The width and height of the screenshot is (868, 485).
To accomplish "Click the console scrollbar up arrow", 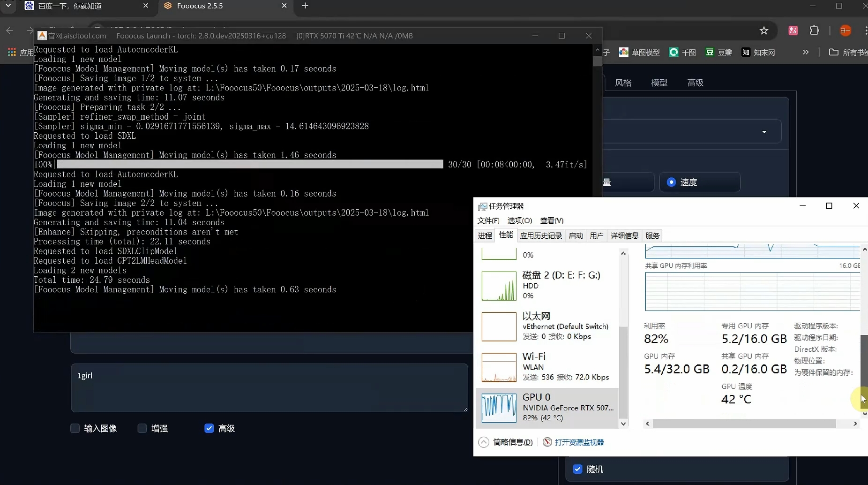I will (x=597, y=49).
